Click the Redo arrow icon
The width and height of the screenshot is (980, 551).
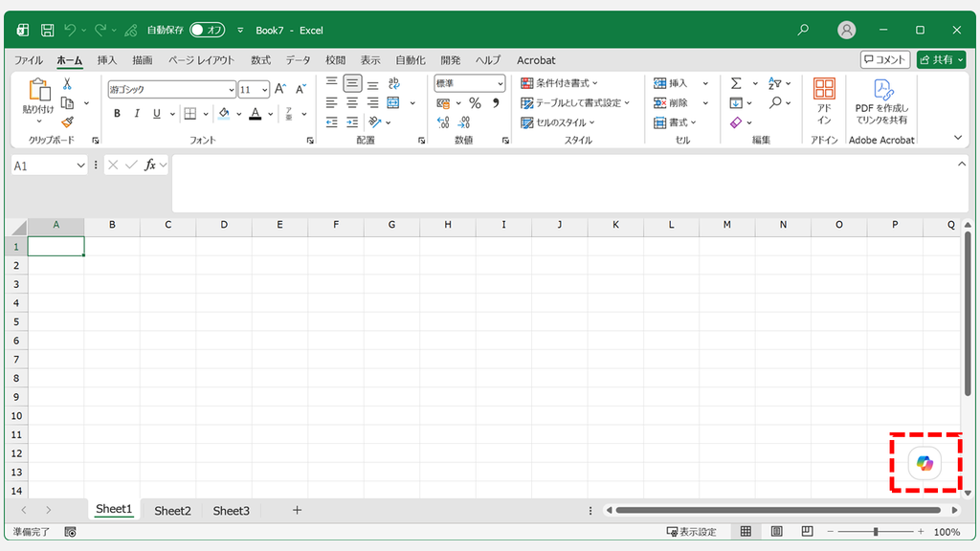[100, 30]
